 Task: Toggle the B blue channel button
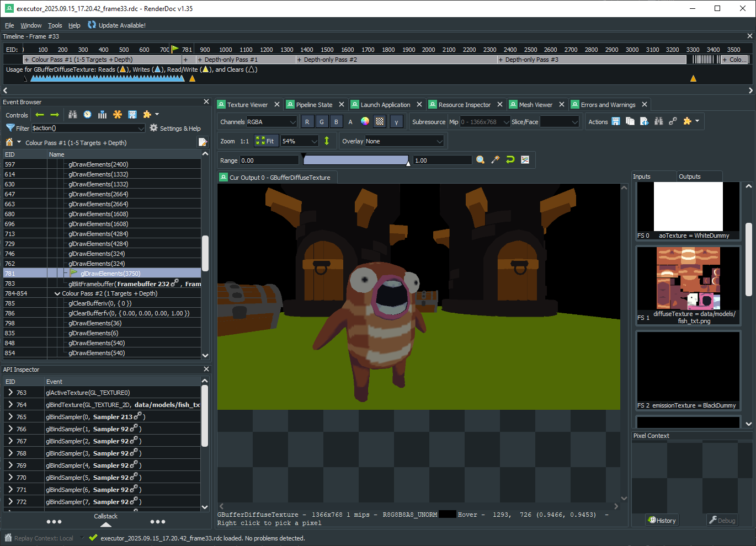[336, 122]
